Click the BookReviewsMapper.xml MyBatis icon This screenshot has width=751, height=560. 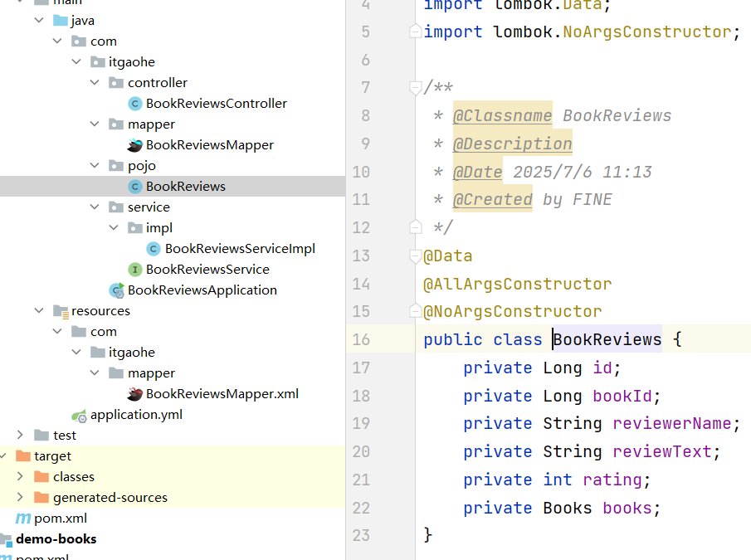coord(135,394)
